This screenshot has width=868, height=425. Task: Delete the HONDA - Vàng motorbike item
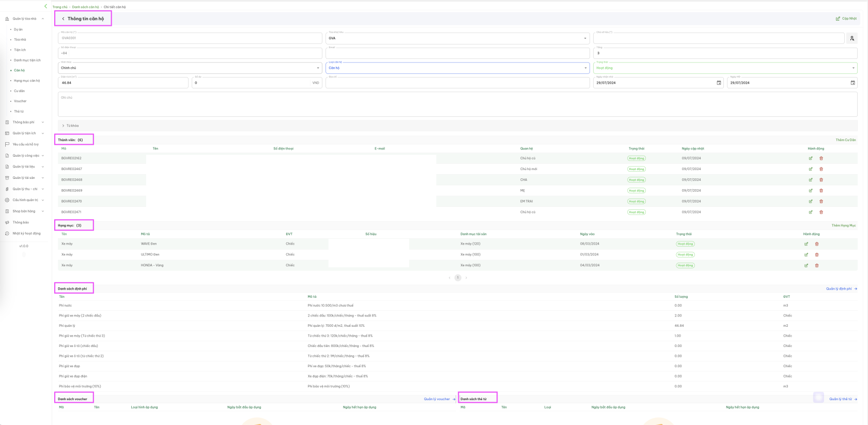point(817,266)
